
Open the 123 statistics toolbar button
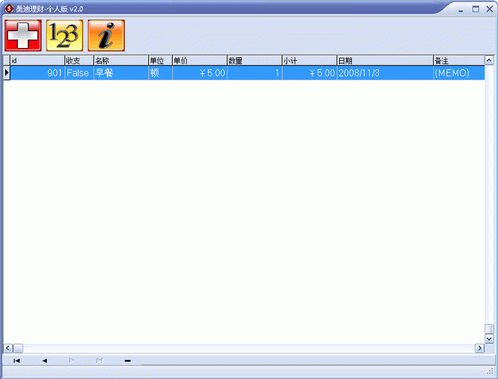tap(65, 35)
